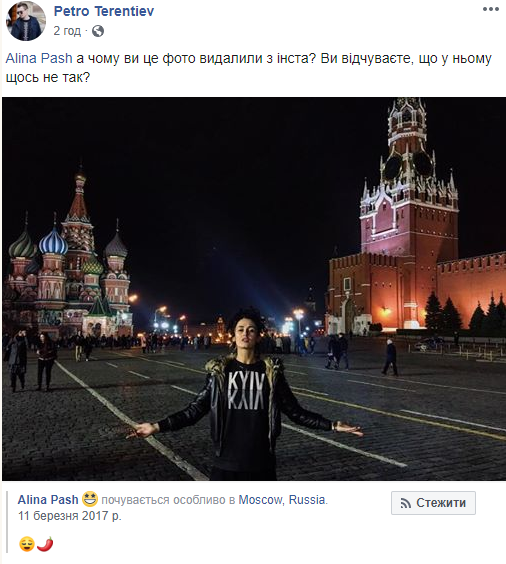The height and width of the screenshot is (564, 506).
Task: Click the KYIV shirt text in photo
Action: coord(246,391)
